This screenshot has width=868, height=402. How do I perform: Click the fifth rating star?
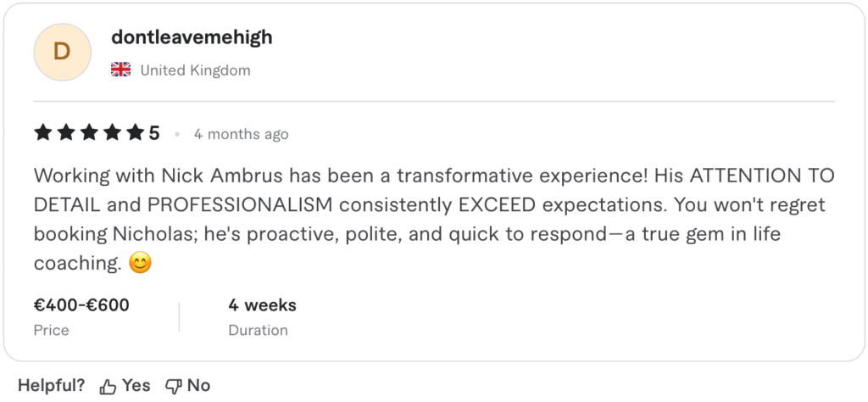(135, 133)
